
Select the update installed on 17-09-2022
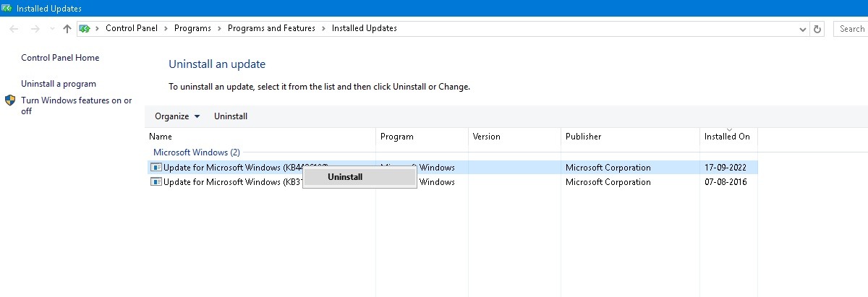click(451, 168)
